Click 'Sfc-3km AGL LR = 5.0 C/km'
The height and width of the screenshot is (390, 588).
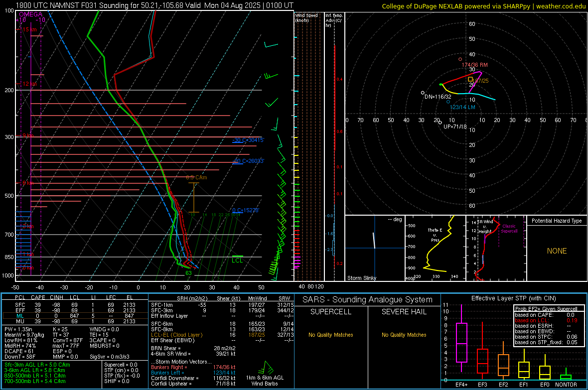[37, 365]
